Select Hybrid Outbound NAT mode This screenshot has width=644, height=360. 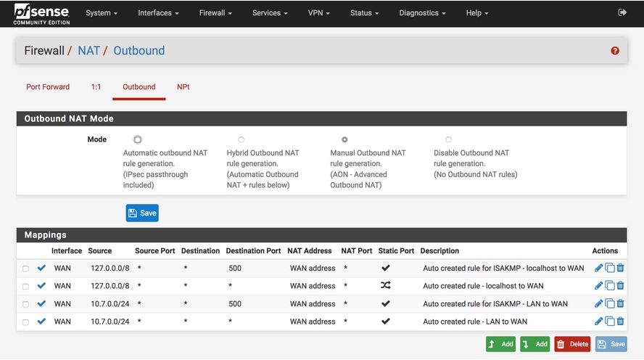241,139
